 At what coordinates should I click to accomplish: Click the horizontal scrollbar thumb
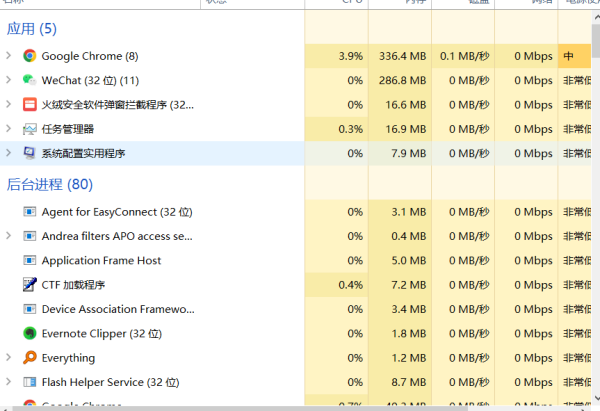point(240,408)
